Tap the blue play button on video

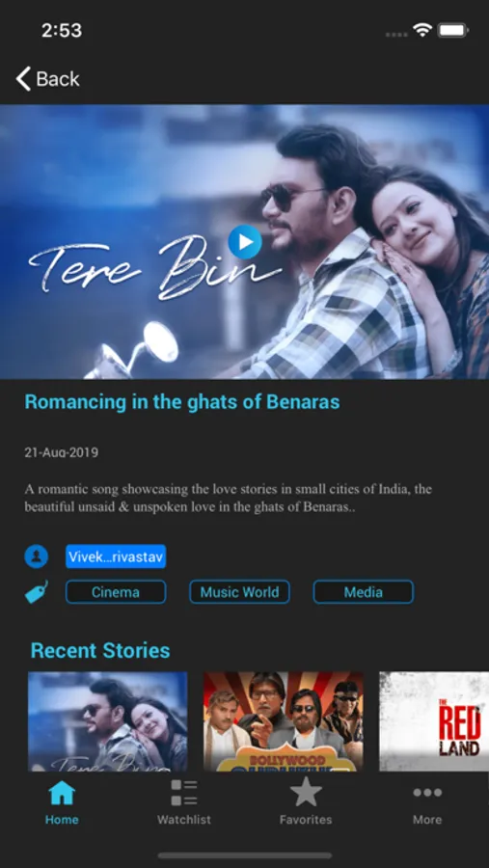pos(245,242)
